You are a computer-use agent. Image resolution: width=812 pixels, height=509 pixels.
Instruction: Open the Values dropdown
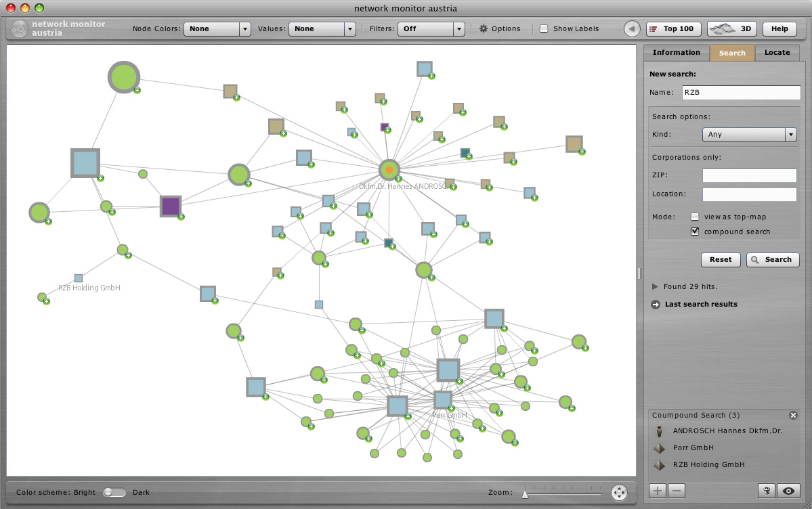(x=322, y=29)
